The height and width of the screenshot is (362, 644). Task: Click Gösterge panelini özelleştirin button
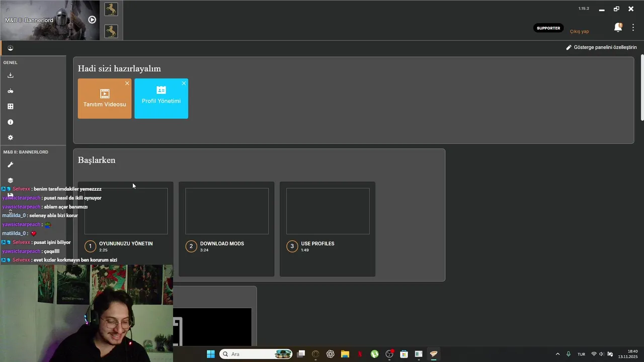(x=601, y=47)
